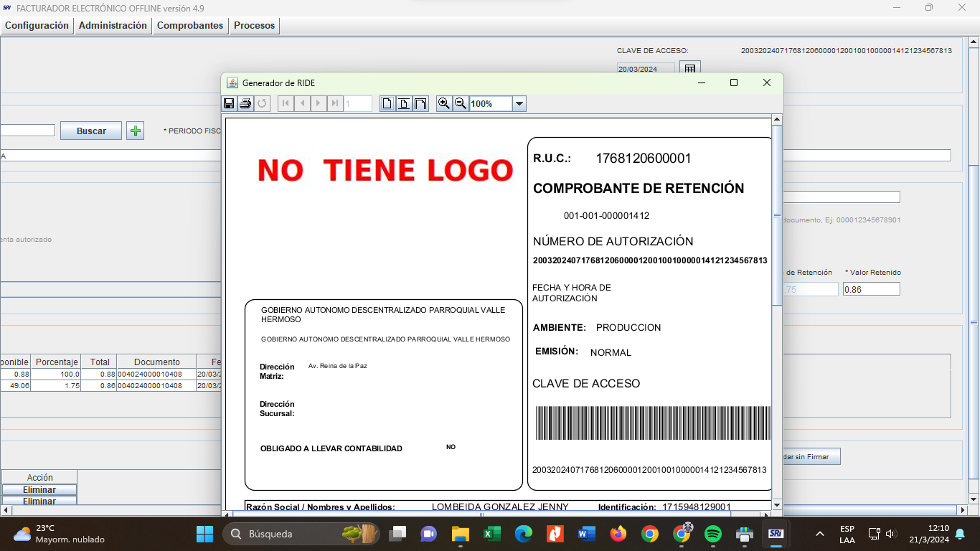This screenshot has height=551, width=980.
Task: Save the RIDE document with the floppy disk icon
Action: 229,104
